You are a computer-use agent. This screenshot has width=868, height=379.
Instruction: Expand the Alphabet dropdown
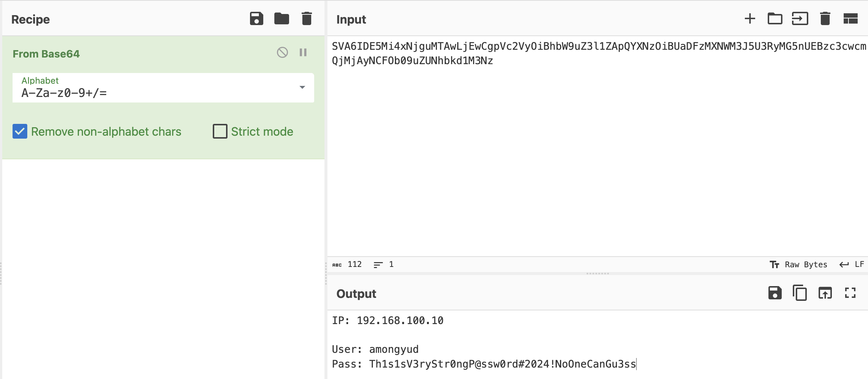coord(302,88)
